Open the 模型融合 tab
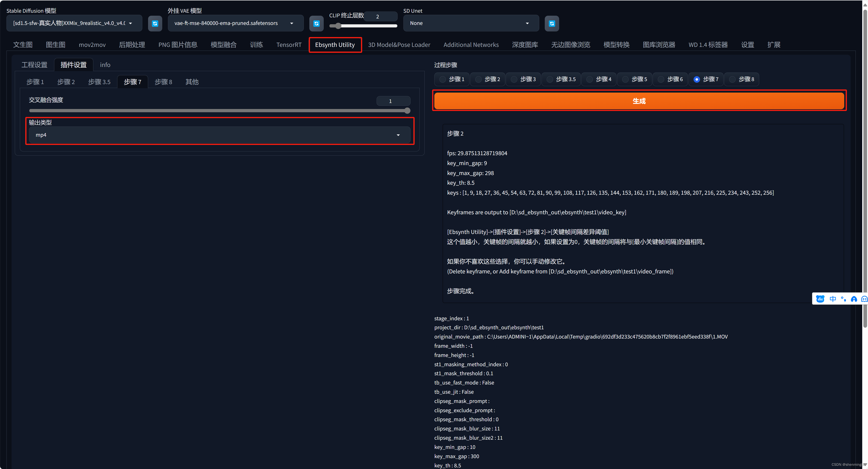 pos(224,45)
